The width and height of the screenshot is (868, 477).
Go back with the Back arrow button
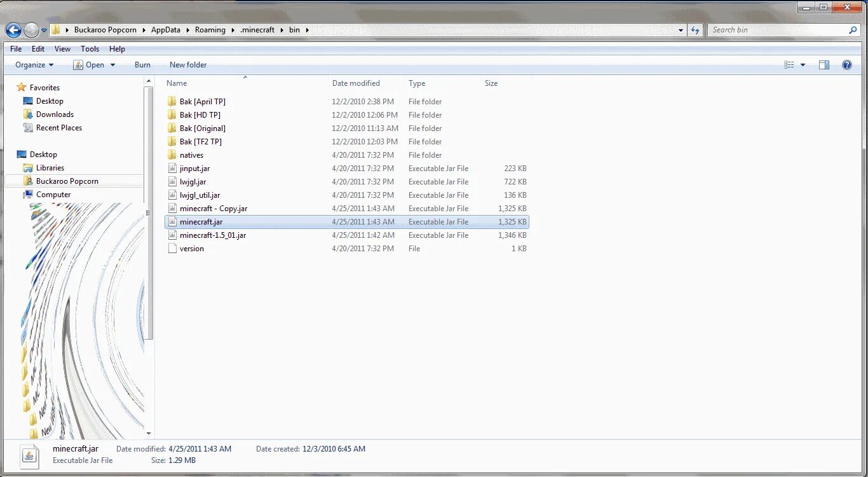click(x=13, y=30)
